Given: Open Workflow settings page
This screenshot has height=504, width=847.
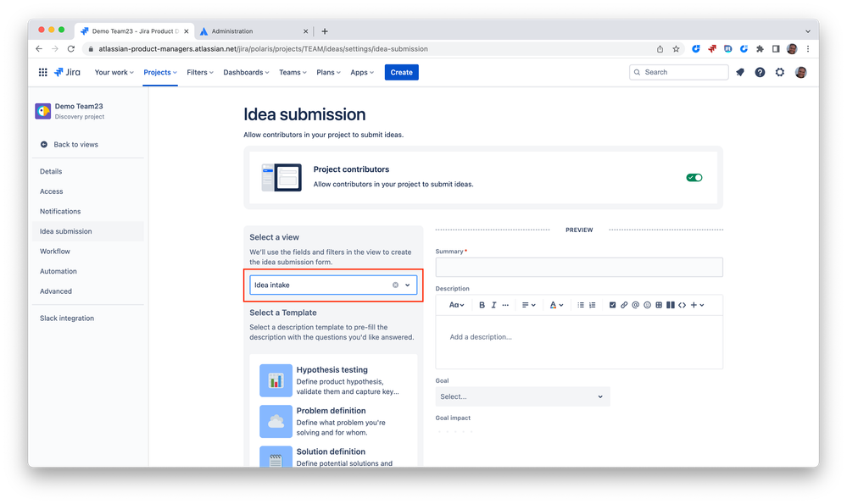Looking at the screenshot, I should pyautogui.click(x=55, y=252).
